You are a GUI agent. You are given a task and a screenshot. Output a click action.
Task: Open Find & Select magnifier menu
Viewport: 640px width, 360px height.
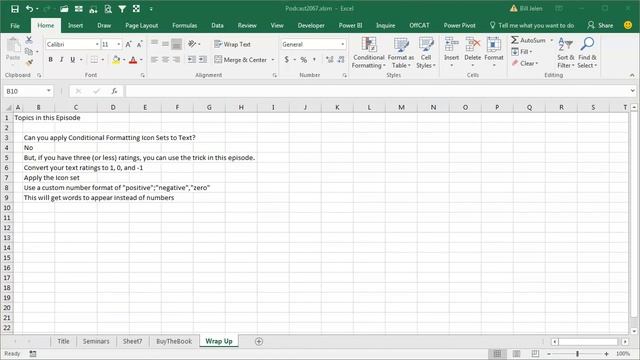click(587, 53)
